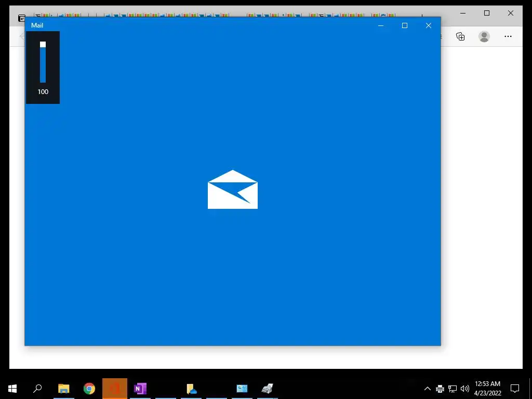532x399 pixels.
Task: Click the printer icon in system tray
Action: (x=440, y=389)
